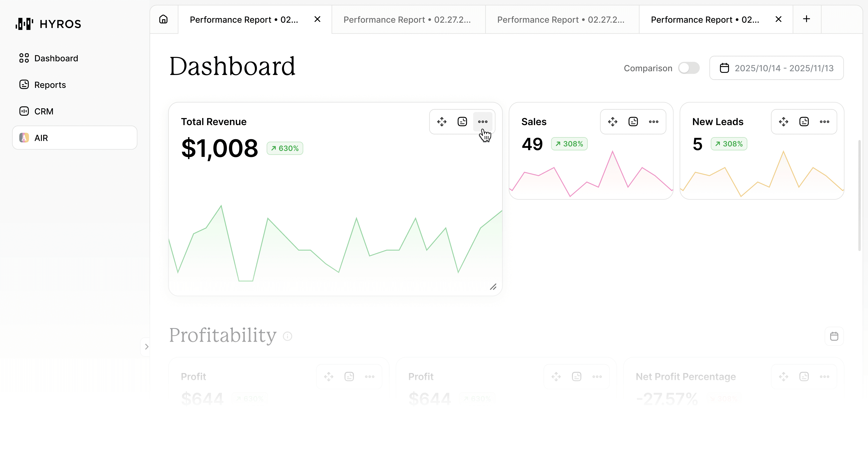This screenshot has width=868, height=454.
Task: Click the home icon tab
Action: coord(163,19)
